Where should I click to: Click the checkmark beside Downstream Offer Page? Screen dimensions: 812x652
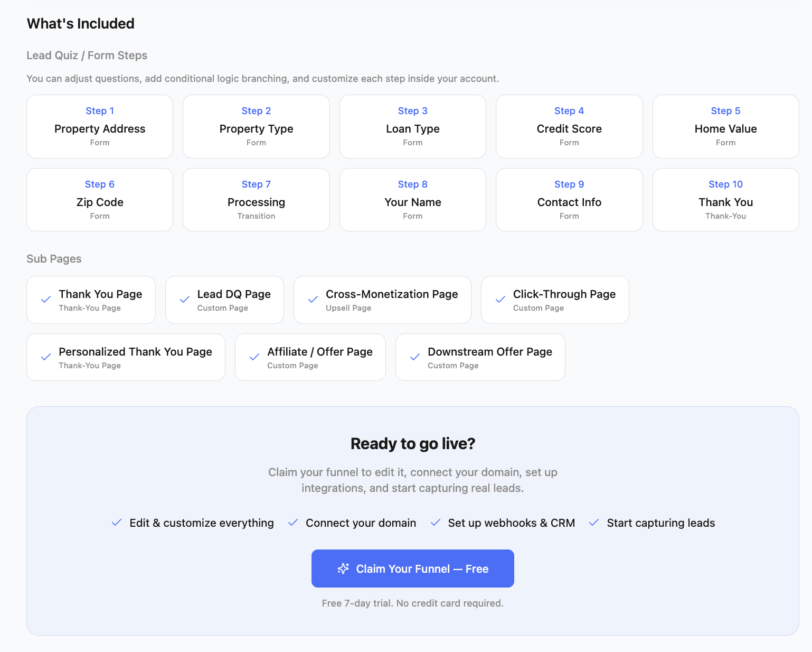click(x=414, y=357)
